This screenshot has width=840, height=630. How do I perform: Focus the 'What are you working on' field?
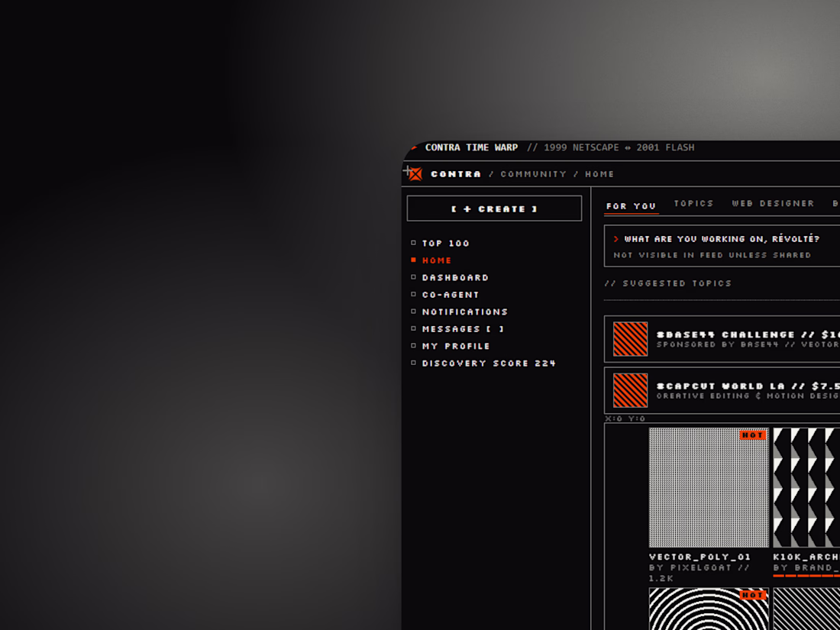pos(722,246)
